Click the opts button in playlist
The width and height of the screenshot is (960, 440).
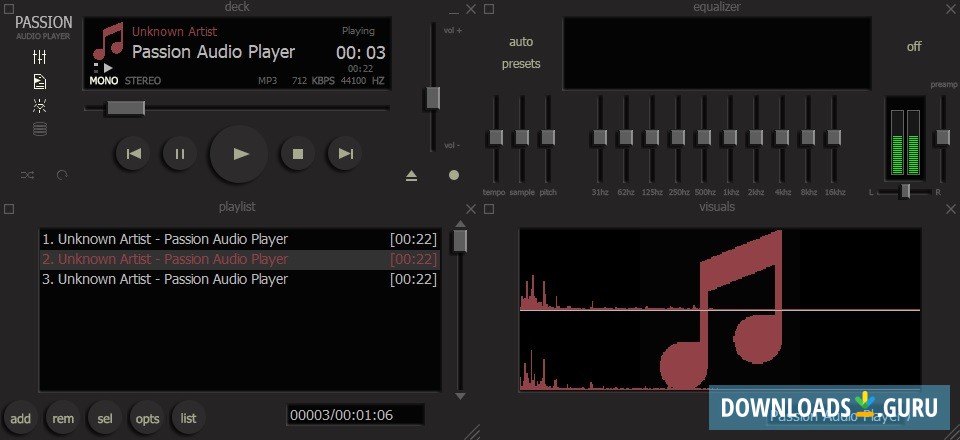pos(147,419)
